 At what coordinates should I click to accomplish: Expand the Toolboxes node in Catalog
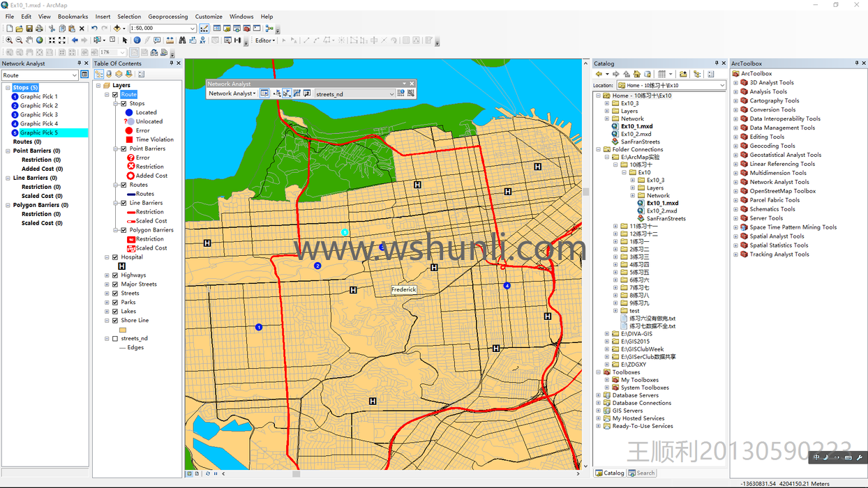point(599,372)
